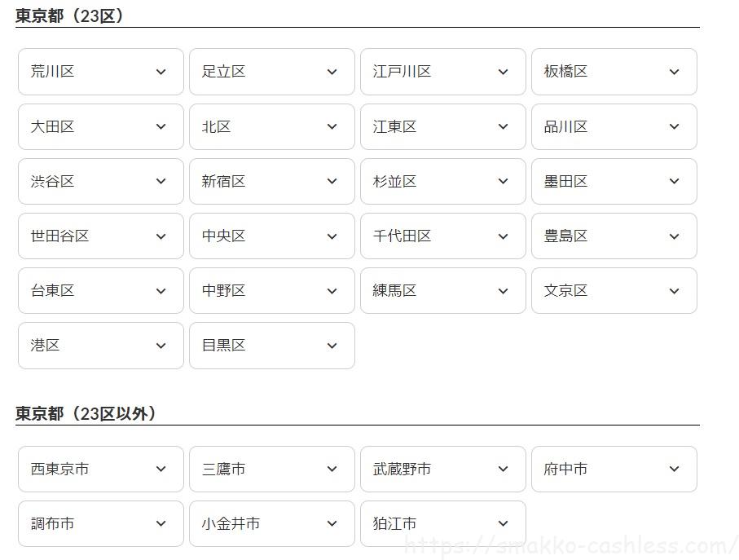Click the chevron icon in 足立区 box
The width and height of the screenshot is (739, 560).
(332, 72)
